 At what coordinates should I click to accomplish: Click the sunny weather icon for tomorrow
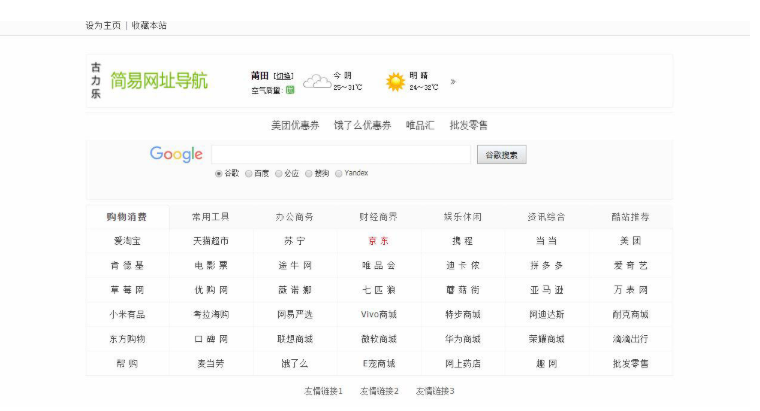click(395, 81)
